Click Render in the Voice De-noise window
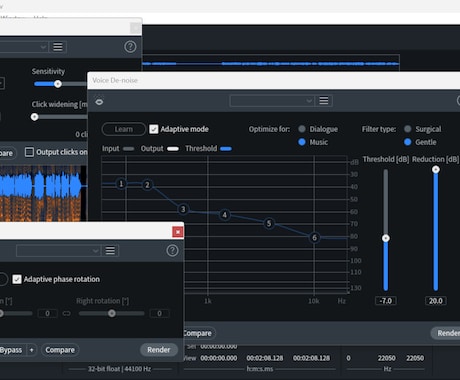Screen dimensions: 460x380 (447, 333)
